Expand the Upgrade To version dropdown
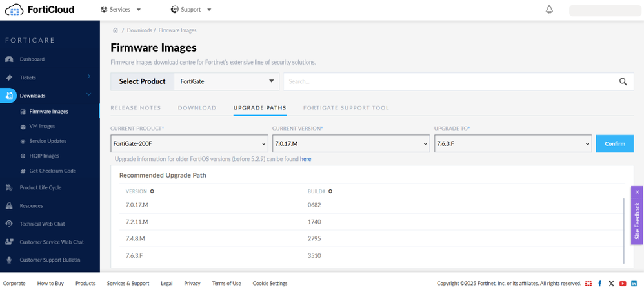The height and width of the screenshot is (294, 644). pos(513,143)
